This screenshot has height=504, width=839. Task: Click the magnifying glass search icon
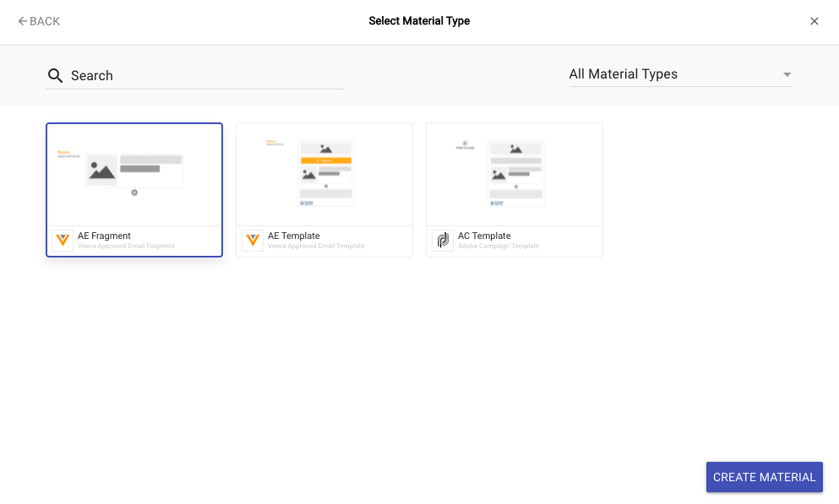(55, 75)
